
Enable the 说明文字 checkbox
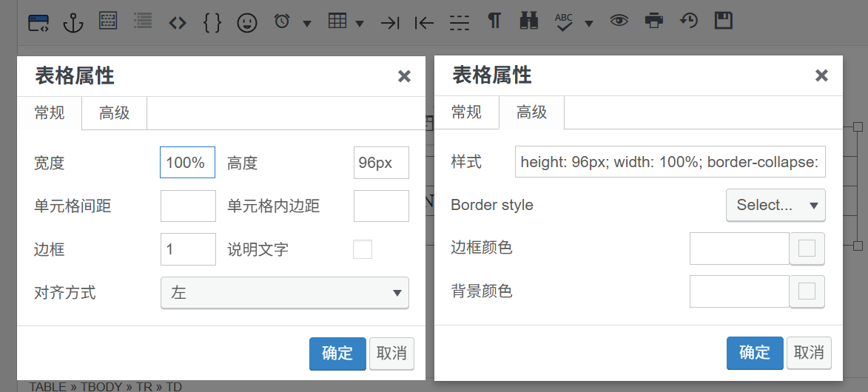tap(363, 249)
